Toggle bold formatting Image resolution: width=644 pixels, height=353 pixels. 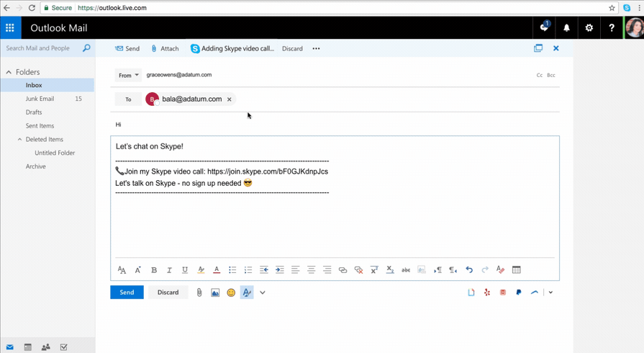(x=154, y=270)
